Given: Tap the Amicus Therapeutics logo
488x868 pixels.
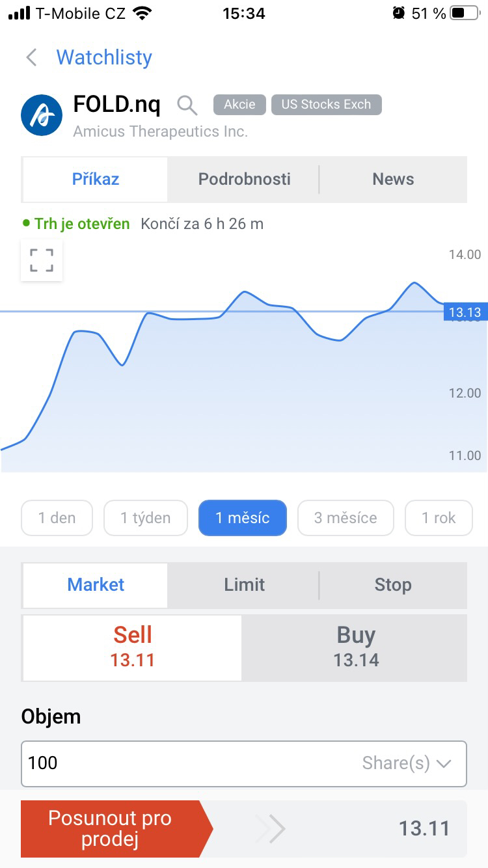Looking at the screenshot, I should [x=42, y=115].
